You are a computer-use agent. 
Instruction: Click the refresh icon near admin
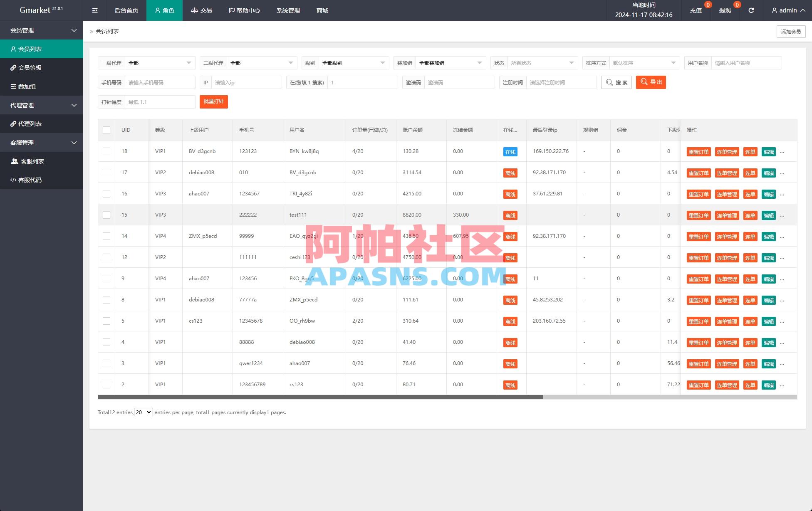[751, 10]
